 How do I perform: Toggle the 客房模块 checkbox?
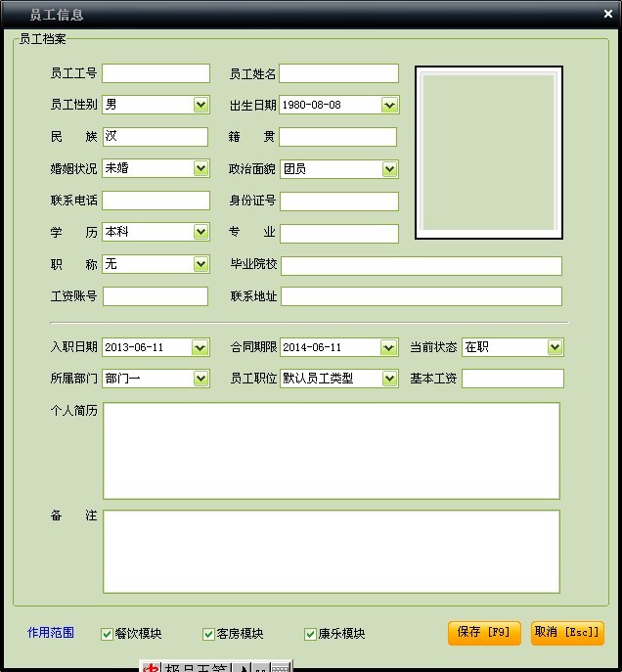coord(208,634)
